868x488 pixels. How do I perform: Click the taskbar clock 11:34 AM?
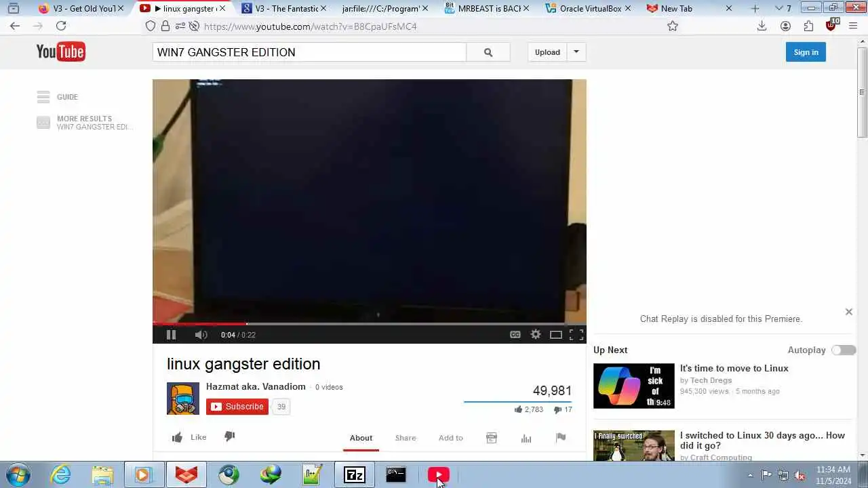(833, 469)
